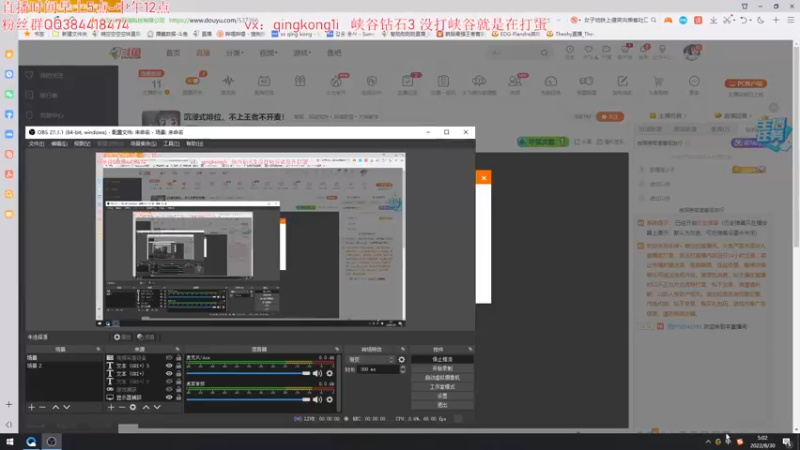Toggle visibility of 文本 (GDI+) 3 source

point(169,366)
